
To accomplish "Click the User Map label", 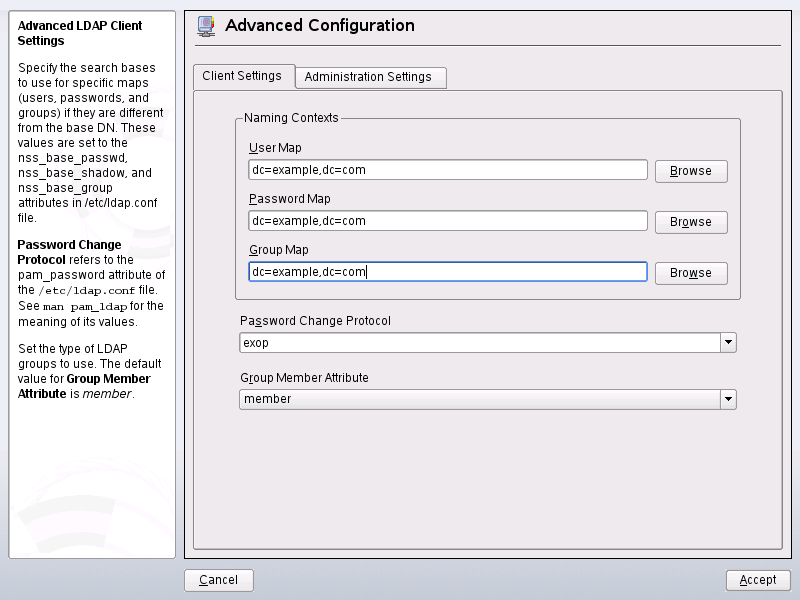I will click(x=275, y=148).
